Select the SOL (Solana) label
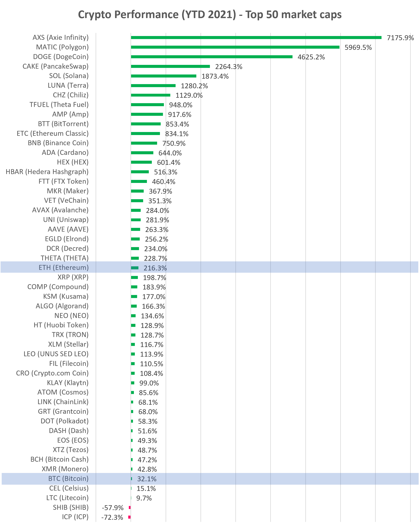Image resolution: width=420 pixels, height=532 pixels. click(69, 76)
